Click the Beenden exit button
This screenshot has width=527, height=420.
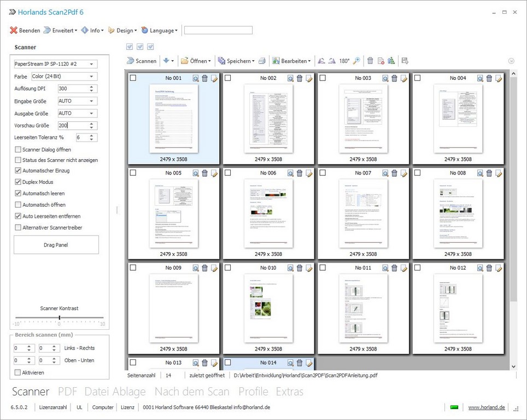(25, 30)
